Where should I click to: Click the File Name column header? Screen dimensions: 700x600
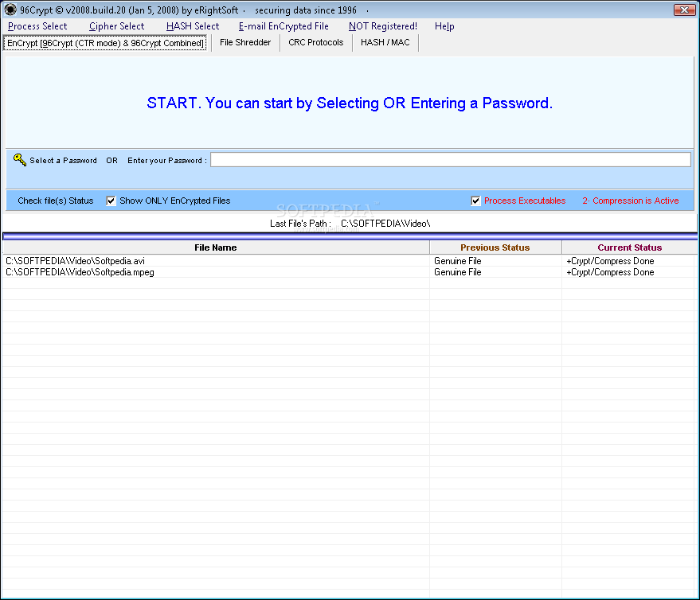click(x=216, y=247)
